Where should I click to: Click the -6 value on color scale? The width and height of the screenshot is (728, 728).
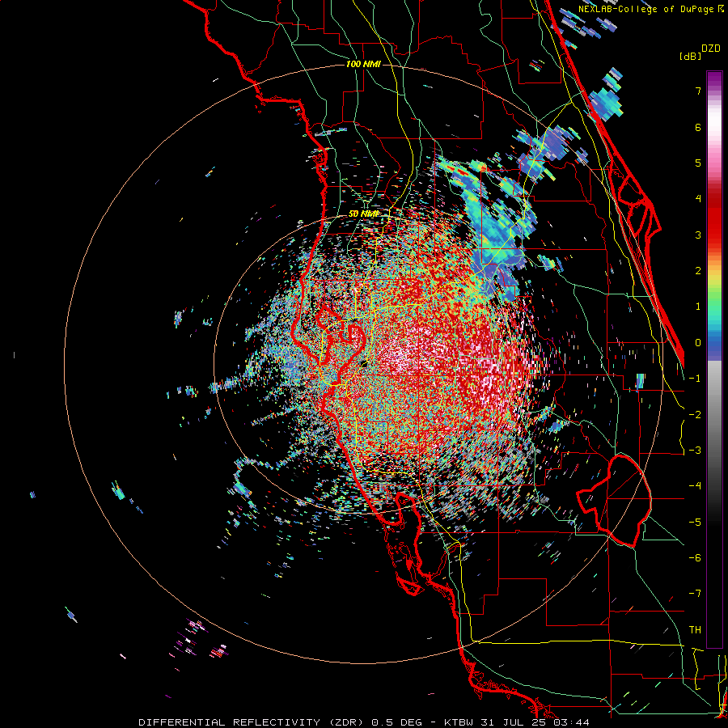click(695, 557)
